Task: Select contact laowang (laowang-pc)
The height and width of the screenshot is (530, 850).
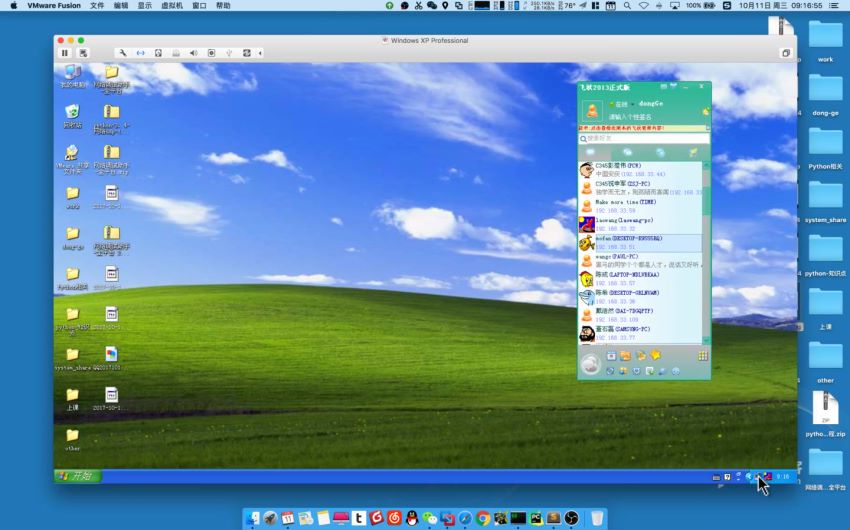Action: click(640, 224)
